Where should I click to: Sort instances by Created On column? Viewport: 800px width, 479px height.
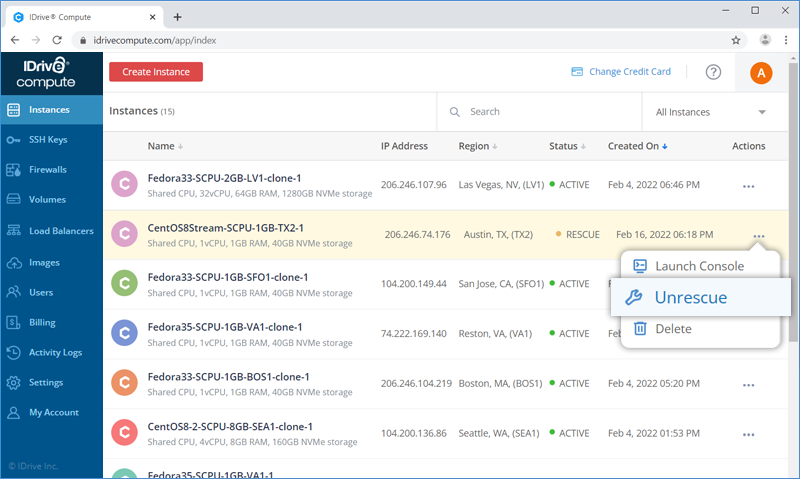637,146
